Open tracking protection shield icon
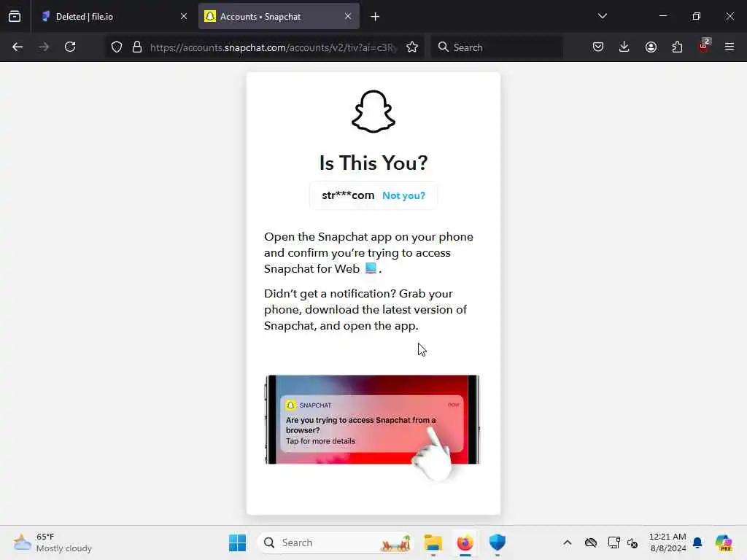Image resolution: width=747 pixels, height=560 pixels. tap(117, 47)
